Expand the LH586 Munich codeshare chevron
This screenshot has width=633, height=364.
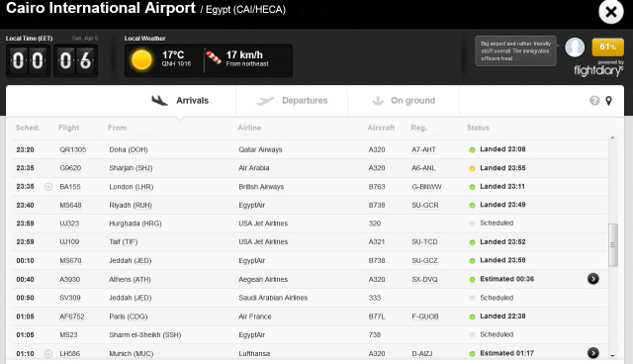tap(48, 354)
